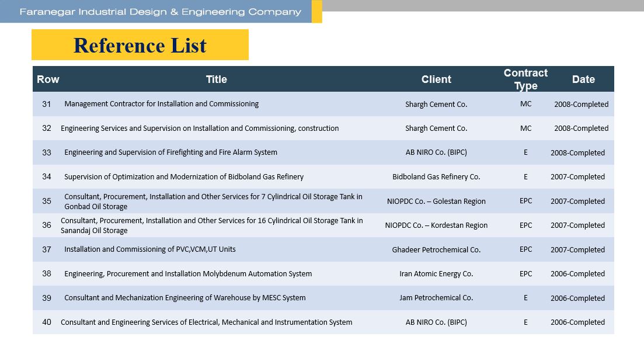Click '2008-Completed' date in row 32
The height and width of the screenshot is (361, 644).
click(x=581, y=128)
